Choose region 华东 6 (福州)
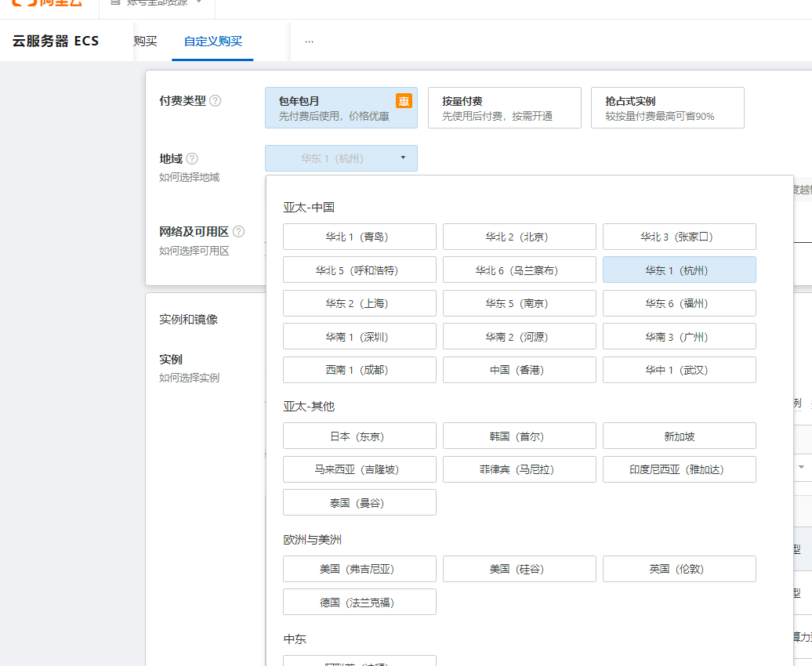Viewport: 812px width, 666px height. pos(680,303)
